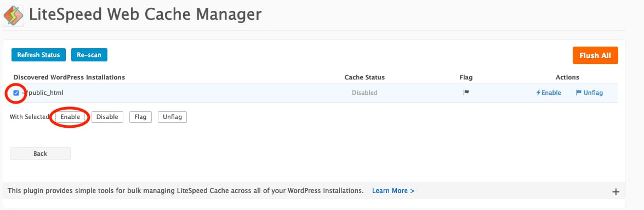
Task: Toggle the ~/public_html installation checkbox
Action: click(16, 93)
